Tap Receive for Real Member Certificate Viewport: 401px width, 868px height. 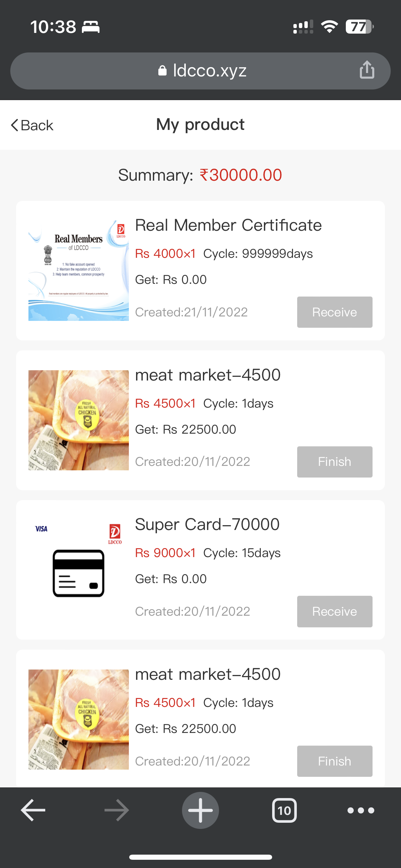click(335, 312)
